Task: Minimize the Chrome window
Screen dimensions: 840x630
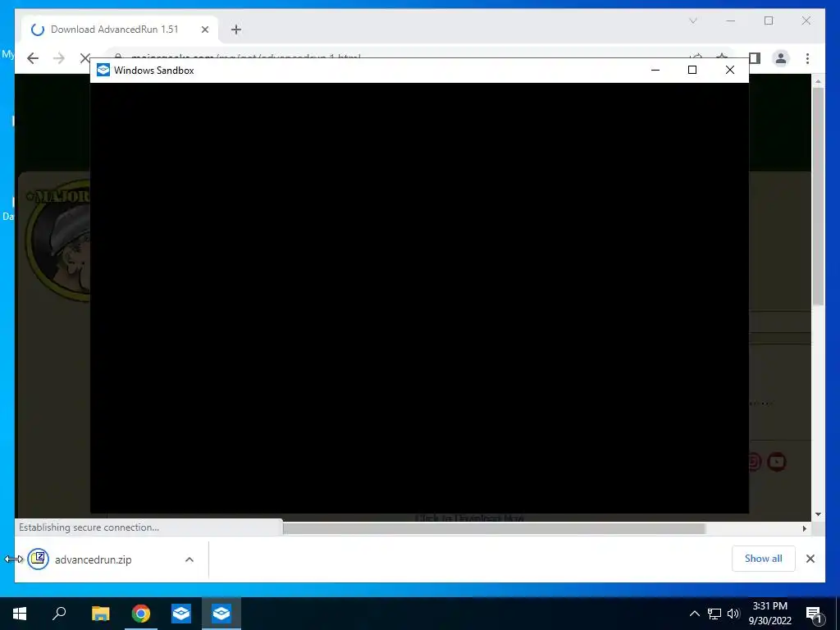Action: (x=731, y=21)
